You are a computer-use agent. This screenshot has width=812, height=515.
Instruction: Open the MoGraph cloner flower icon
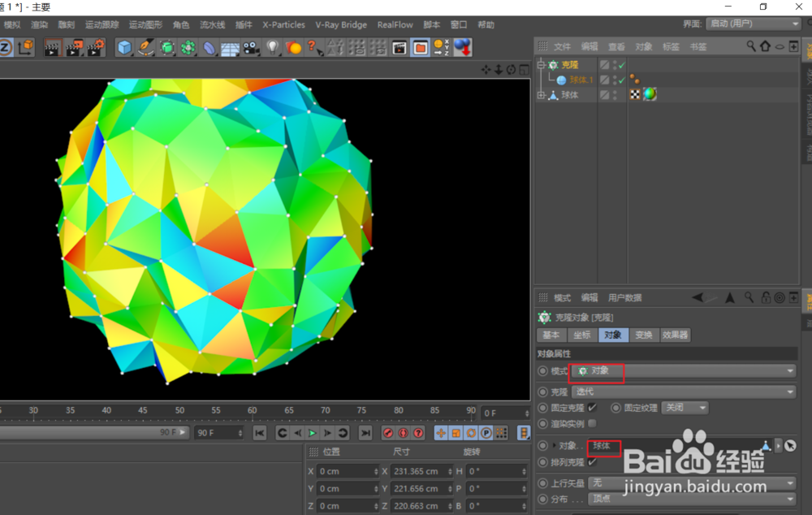[188, 48]
